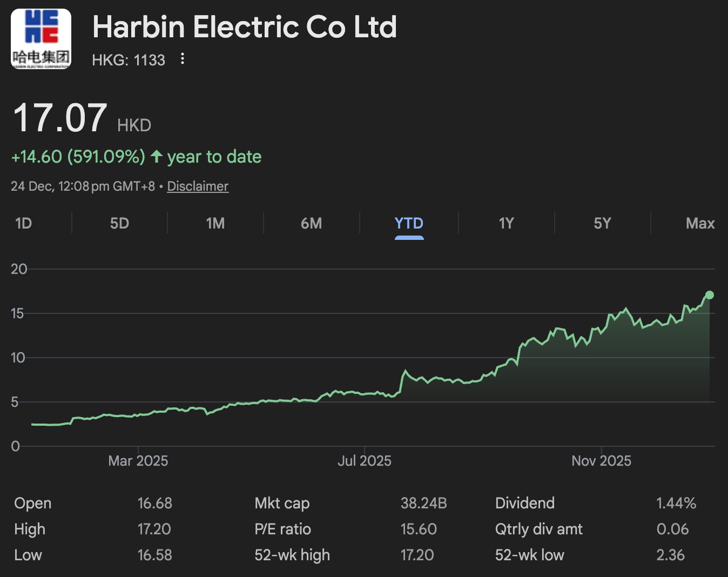Click the Dividend value 1.44%

click(x=676, y=503)
